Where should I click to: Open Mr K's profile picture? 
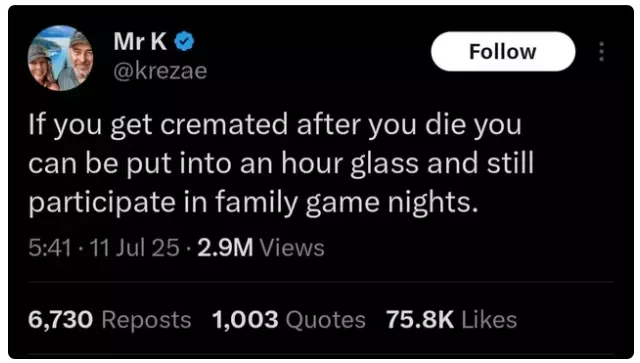pos(60,58)
